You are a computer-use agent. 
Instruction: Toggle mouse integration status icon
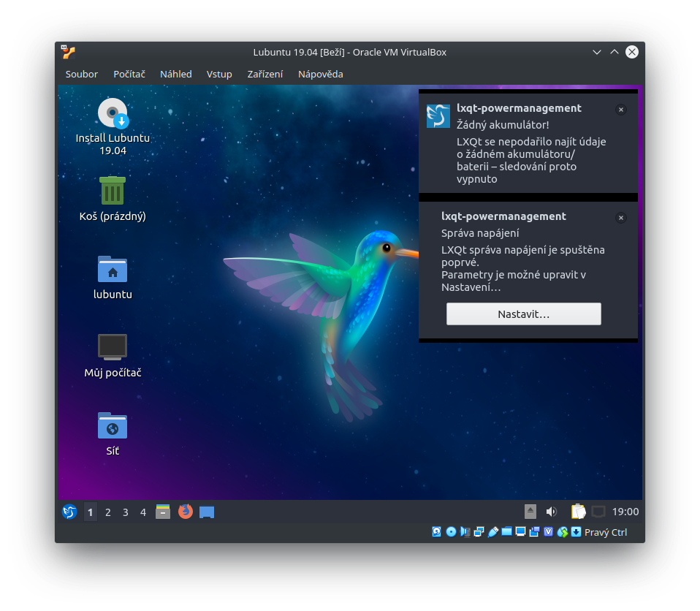pyautogui.click(x=562, y=532)
